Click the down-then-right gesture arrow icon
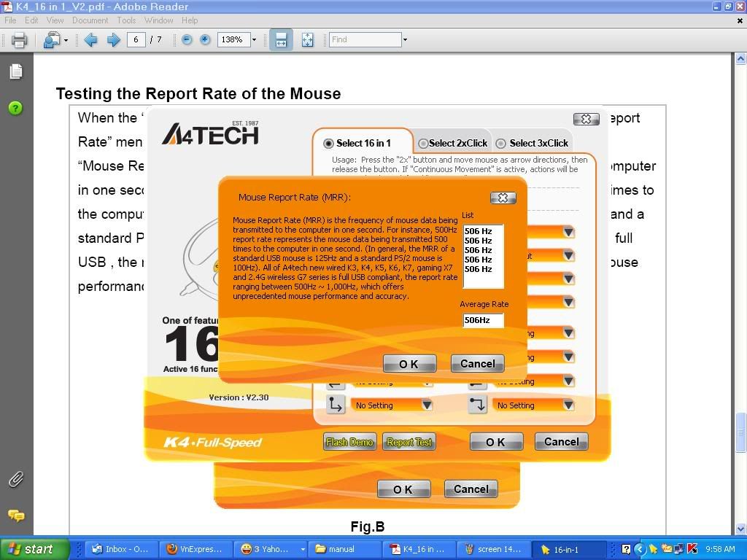This screenshot has height=560, width=747. 336,405
